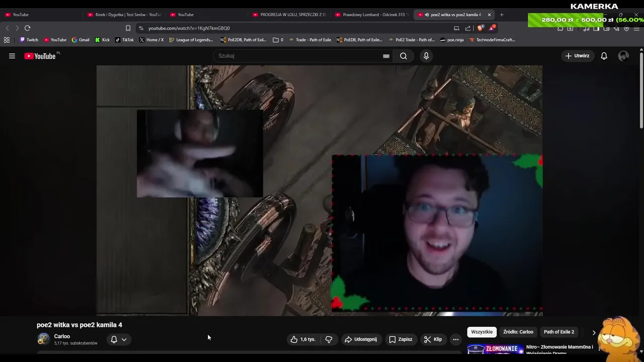Open League of Legends bookmark
The image size is (644, 362).
[191, 40]
